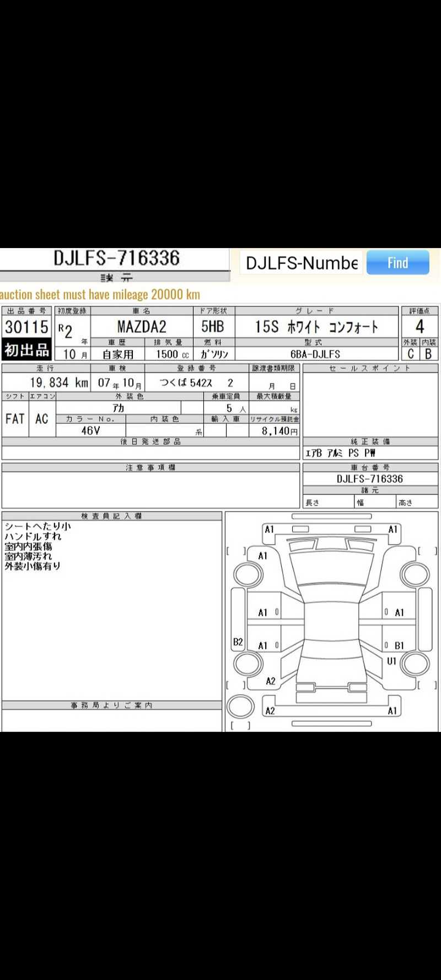The height and width of the screenshot is (980, 441).
Task: Select the large DJLFS-716336 heading at top
Action: click(x=116, y=258)
